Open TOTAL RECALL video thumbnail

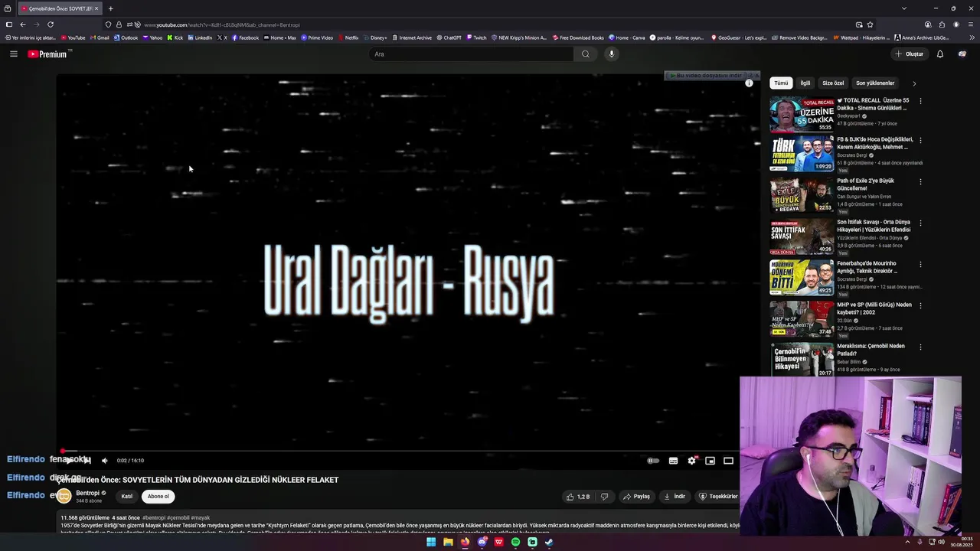[x=802, y=114]
